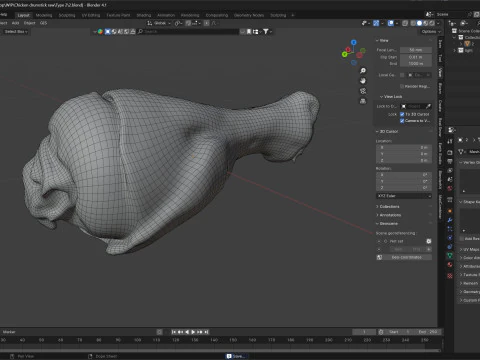Adjust the Clip Start value field
Image resolution: width=480 pixels, height=360 pixels.
point(416,57)
